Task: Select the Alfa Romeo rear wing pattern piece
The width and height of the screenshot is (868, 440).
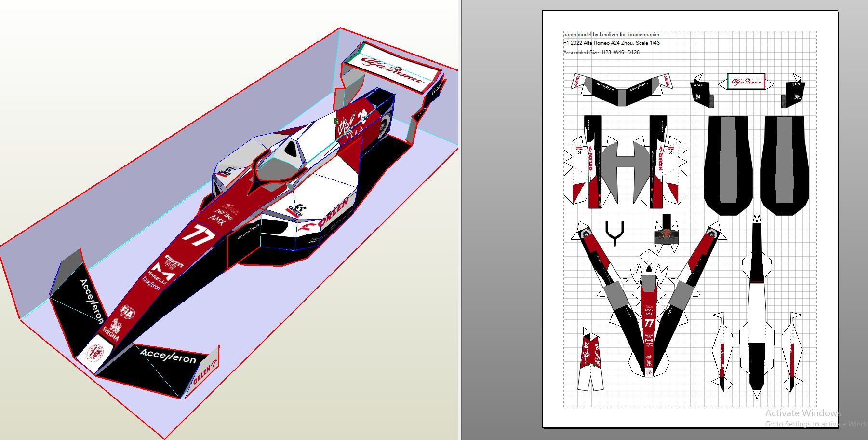Action: (x=746, y=82)
